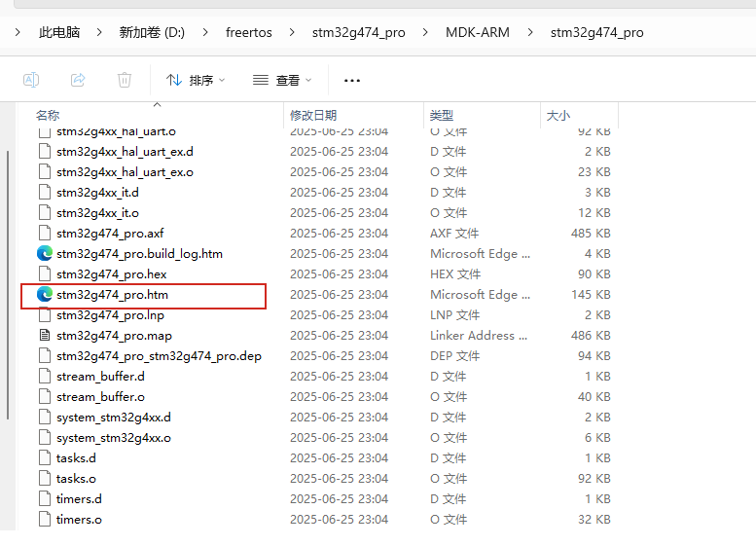
Task: Sort by 修改日期 column header
Action: click(313, 115)
